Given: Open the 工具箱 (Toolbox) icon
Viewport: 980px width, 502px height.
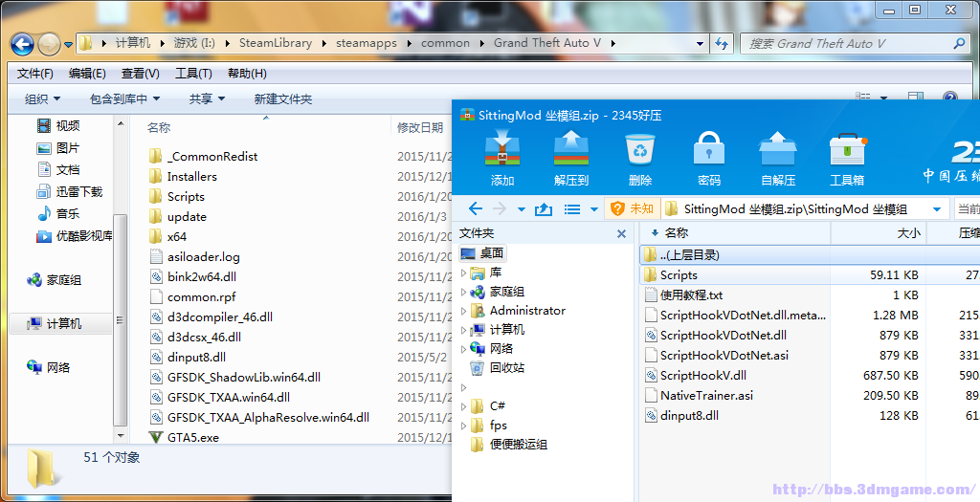Looking at the screenshot, I should coord(847,158).
